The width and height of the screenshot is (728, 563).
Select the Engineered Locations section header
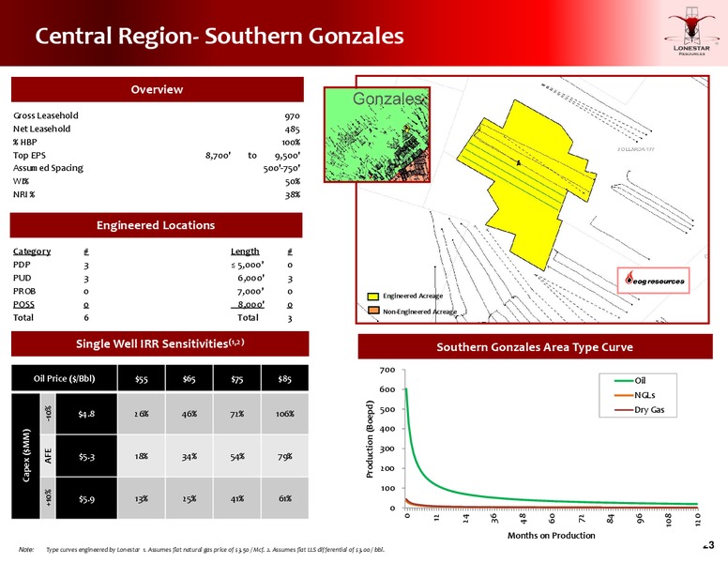coord(156,225)
